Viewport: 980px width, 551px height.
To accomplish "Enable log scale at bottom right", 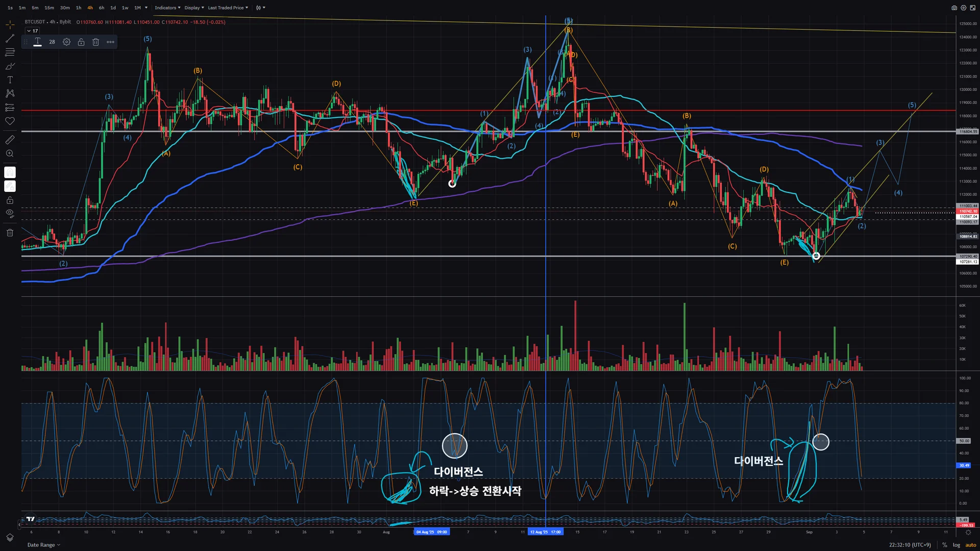I will point(956,545).
